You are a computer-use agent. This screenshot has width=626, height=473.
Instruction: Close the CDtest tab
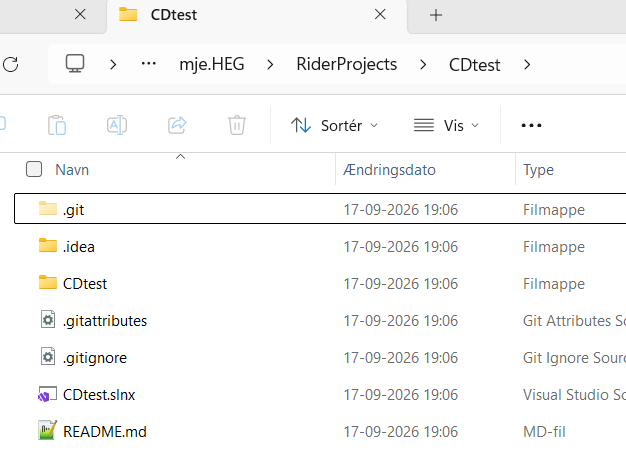tap(380, 15)
